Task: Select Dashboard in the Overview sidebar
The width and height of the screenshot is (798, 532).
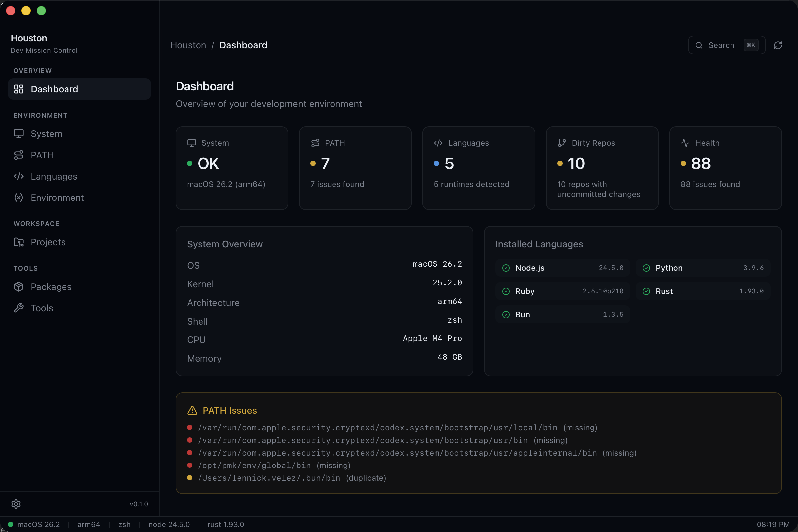Action: [x=54, y=89]
